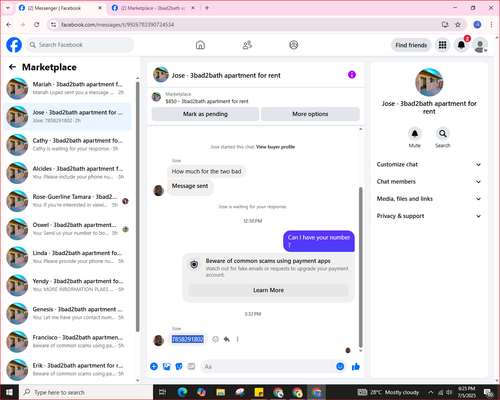Open View buyer profile link
This screenshot has height=400, width=500.
click(275, 147)
